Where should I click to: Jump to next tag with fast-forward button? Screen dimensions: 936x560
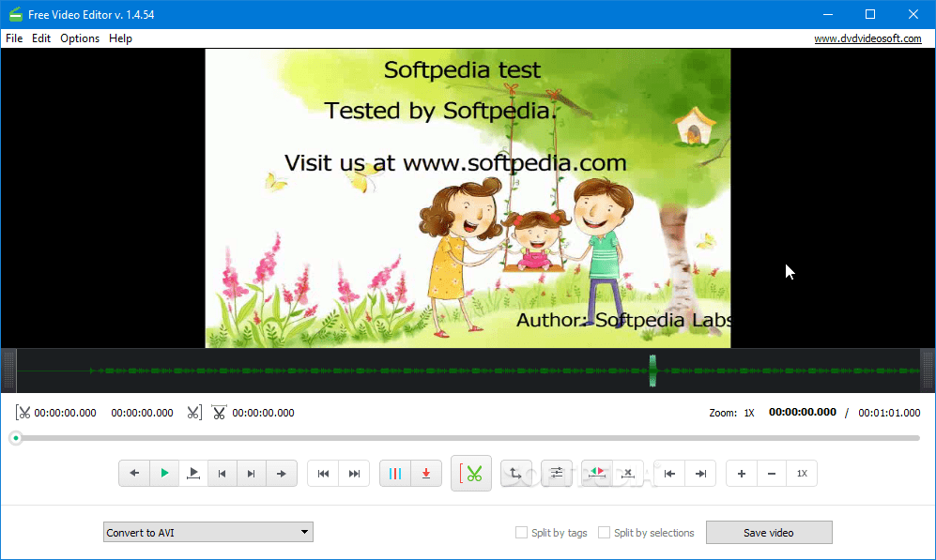click(x=354, y=474)
